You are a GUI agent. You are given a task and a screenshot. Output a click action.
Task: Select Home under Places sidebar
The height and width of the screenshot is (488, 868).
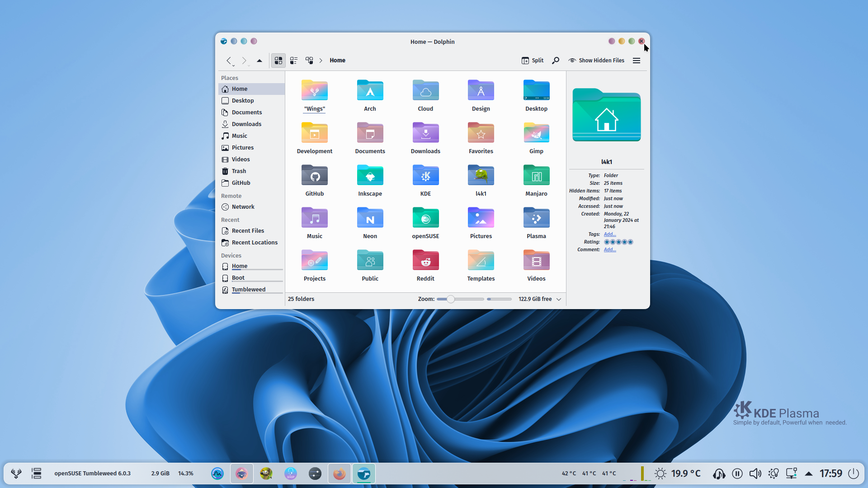(x=251, y=89)
